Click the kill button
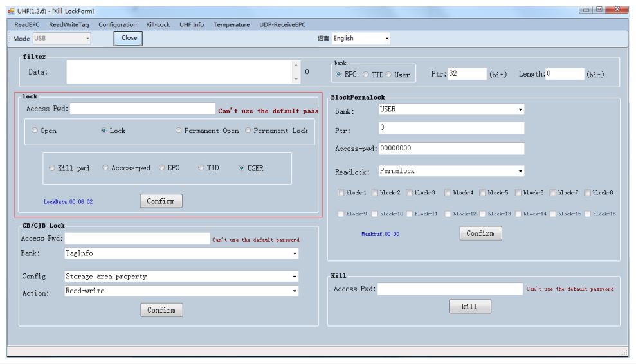 (469, 307)
